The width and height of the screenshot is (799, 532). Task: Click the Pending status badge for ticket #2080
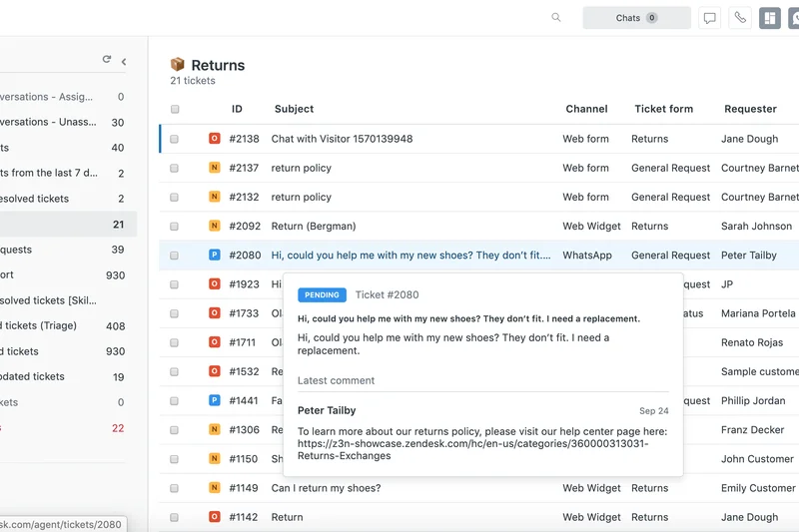pyautogui.click(x=214, y=256)
